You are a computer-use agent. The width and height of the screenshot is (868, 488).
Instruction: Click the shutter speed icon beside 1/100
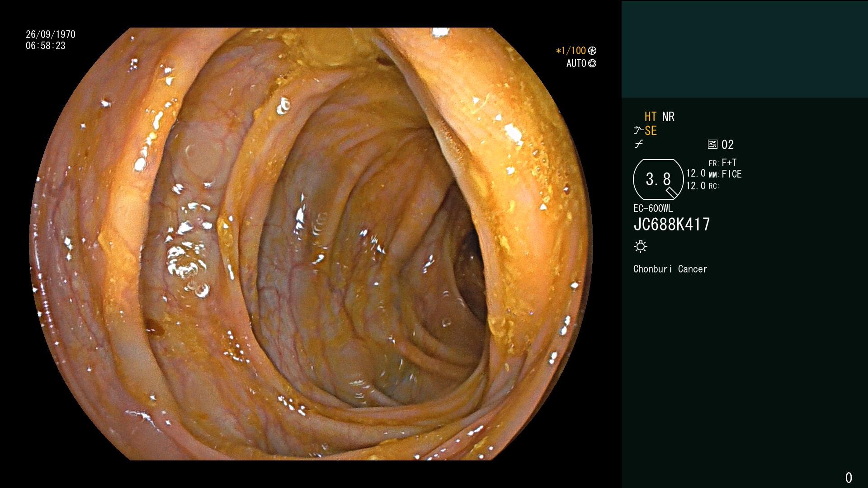tap(592, 51)
